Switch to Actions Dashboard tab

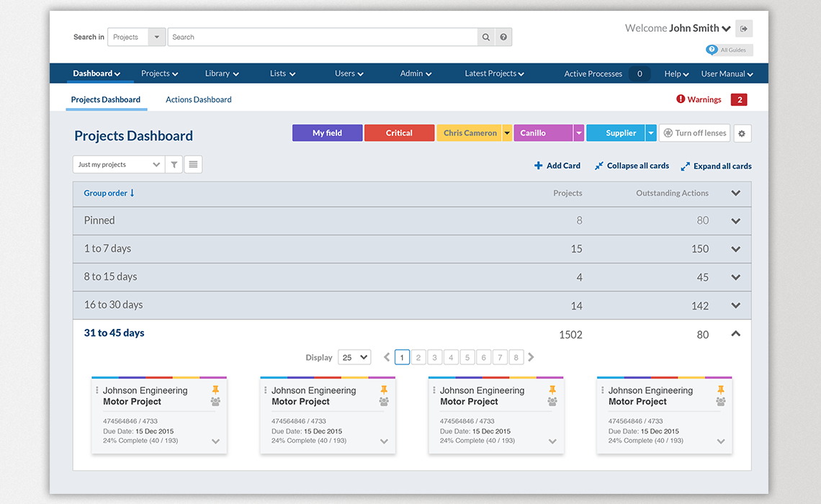[x=199, y=100]
